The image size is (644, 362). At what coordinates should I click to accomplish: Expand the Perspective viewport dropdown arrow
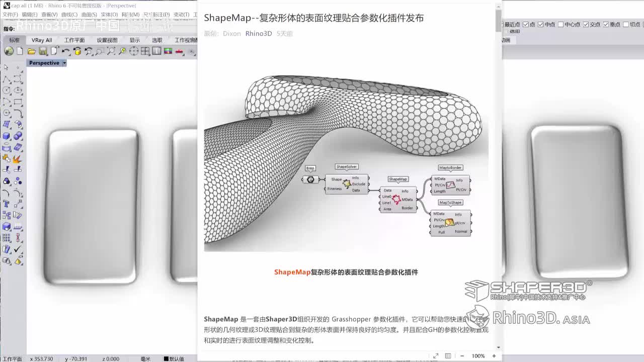point(64,63)
